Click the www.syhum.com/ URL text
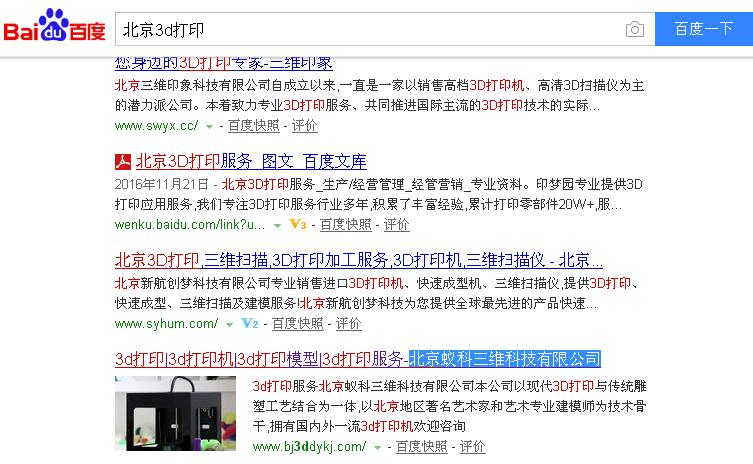 coord(166,324)
